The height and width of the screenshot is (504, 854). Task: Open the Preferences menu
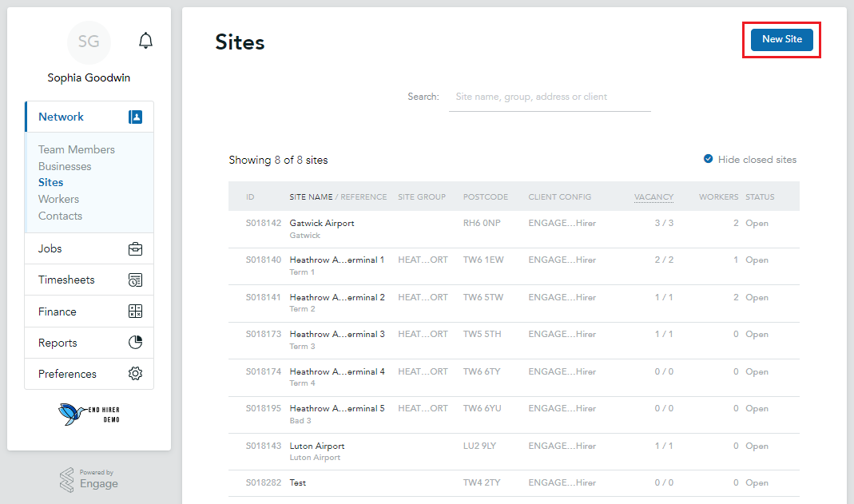[89, 373]
